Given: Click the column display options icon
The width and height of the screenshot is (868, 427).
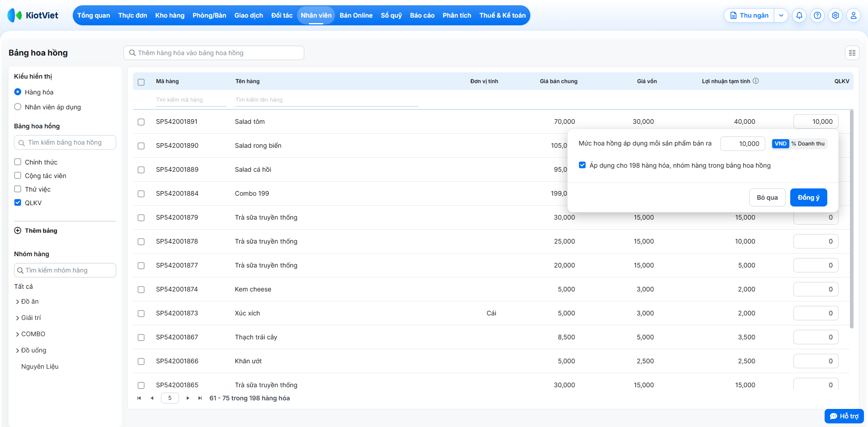Looking at the screenshot, I should 852,53.
